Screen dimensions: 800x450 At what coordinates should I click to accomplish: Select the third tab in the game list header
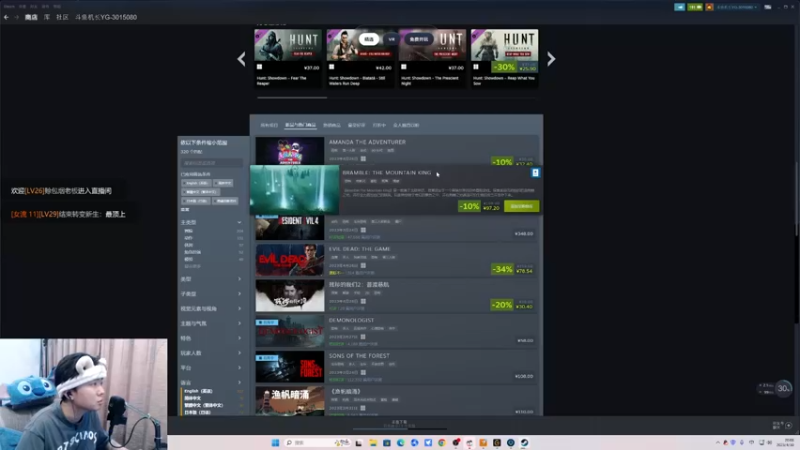[332, 125]
